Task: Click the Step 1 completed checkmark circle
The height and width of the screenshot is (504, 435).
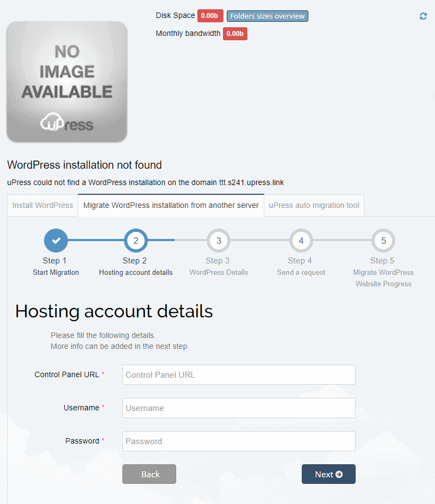Action: point(56,241)
